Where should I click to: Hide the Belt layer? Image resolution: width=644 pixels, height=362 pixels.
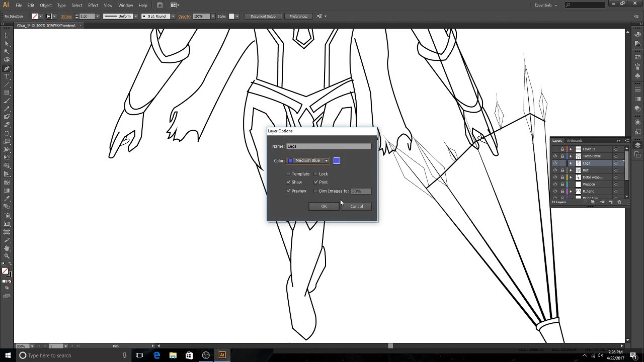click(x=555, y=170)
